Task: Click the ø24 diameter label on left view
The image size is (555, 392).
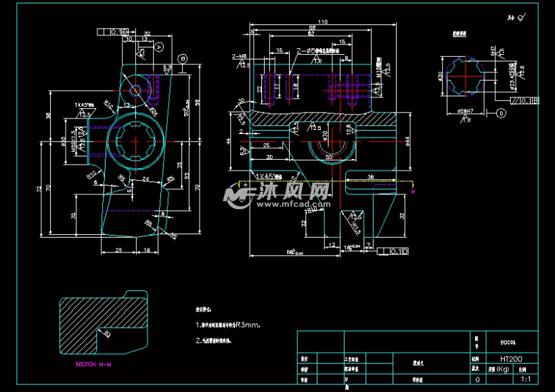Action: [153, 111]
